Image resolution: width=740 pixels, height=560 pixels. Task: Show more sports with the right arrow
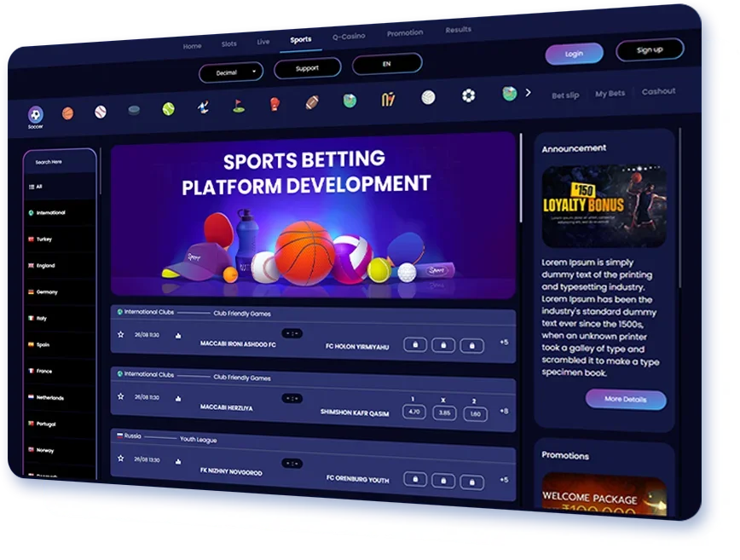pyautogui.click(x=528, y=93)
